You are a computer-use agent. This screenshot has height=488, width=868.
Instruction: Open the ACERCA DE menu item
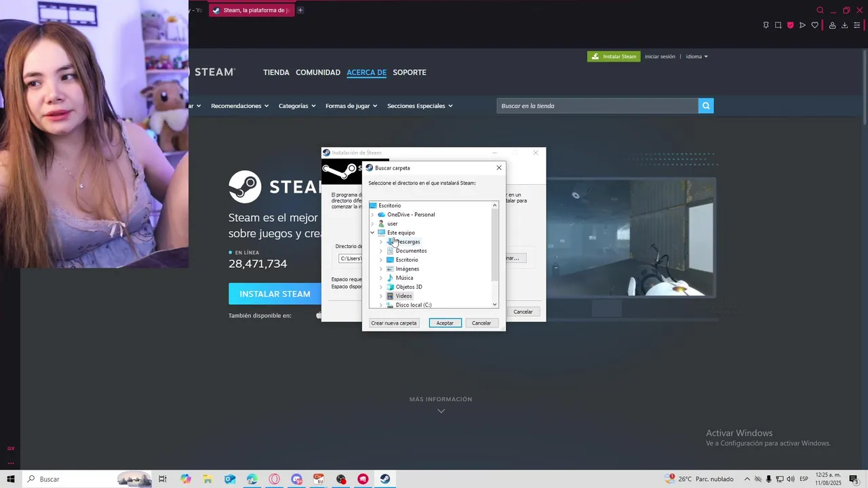click(366, 73)
